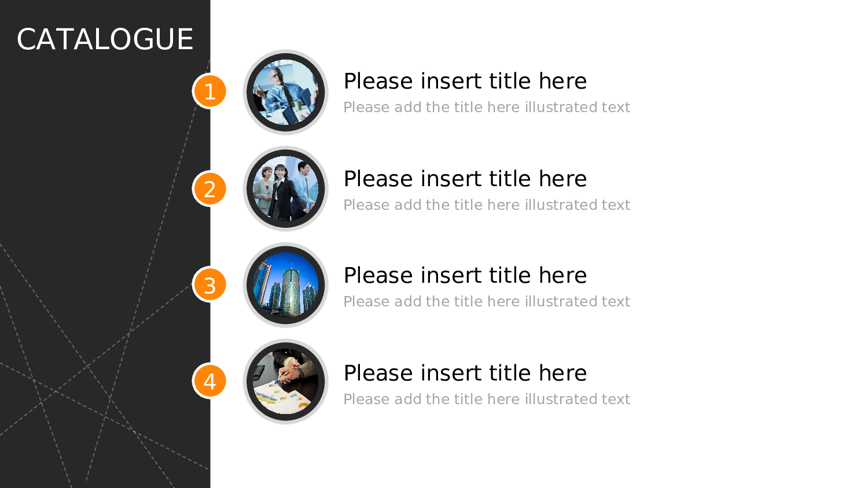Click the CATALOGUE heading text

pos(105,39)
